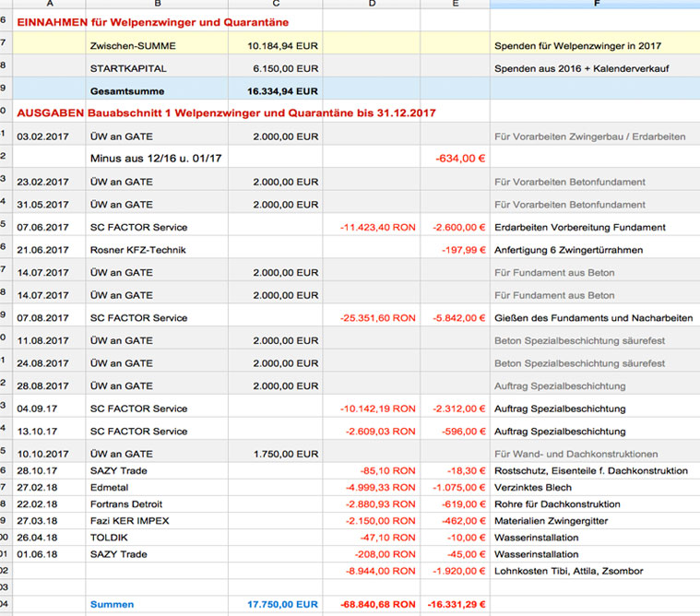The image size is (700, 616).
Task: Click the Anfertigung 6 Zwingertürrahmen cell
Action: [x=595, y=247]
